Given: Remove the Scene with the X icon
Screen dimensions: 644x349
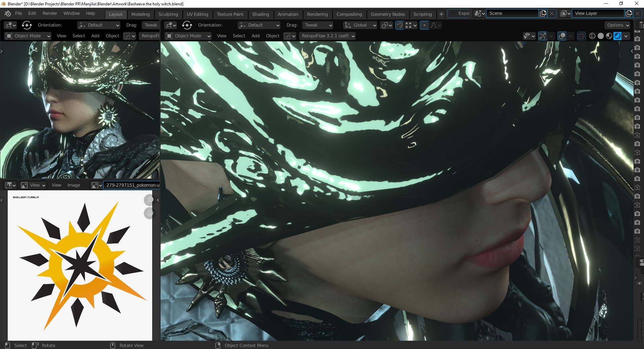Looking at the screenshot, I should pyautogui.click(x=552, y=13).
